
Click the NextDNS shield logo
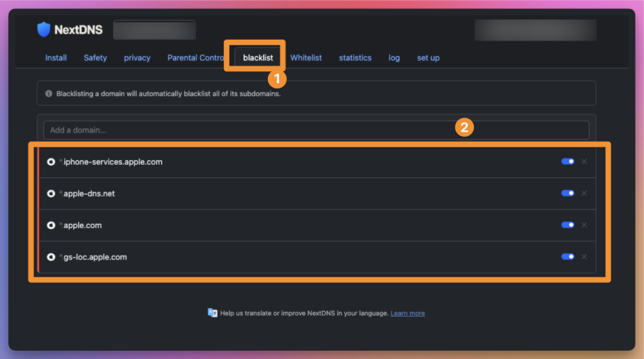[43, 30]
